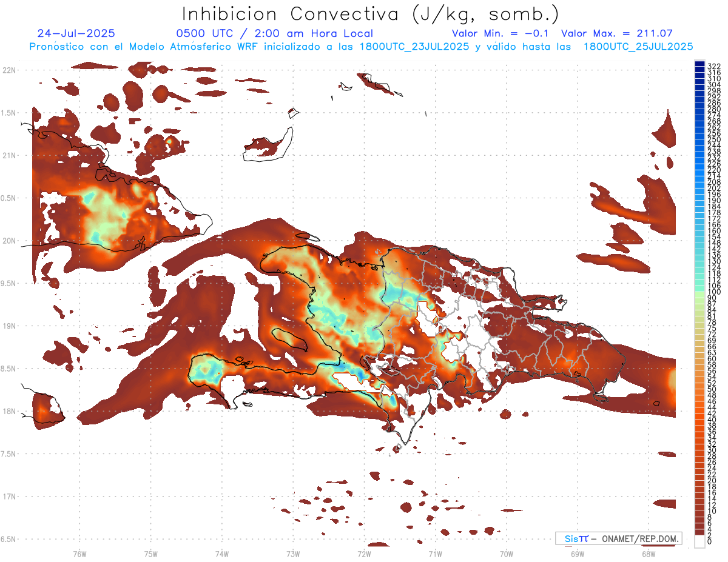
Task: Select the date text '24-Jul-2025'
Action: pyautogui.click(x=76, y=34)
